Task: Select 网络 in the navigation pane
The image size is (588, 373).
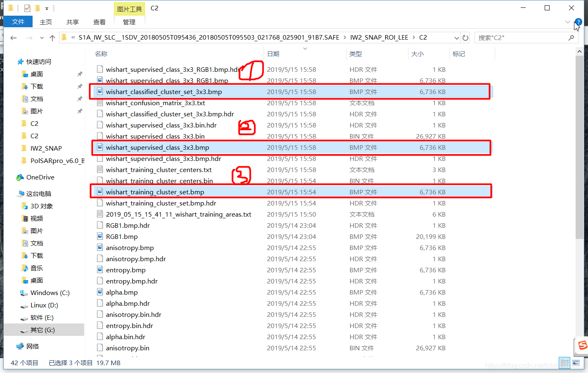Action: coord(33,346)
